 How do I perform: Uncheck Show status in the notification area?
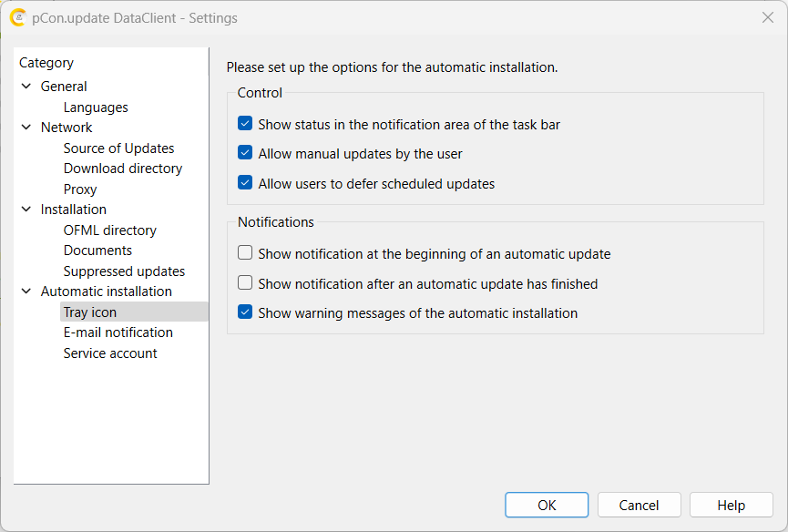click(245, 124)
